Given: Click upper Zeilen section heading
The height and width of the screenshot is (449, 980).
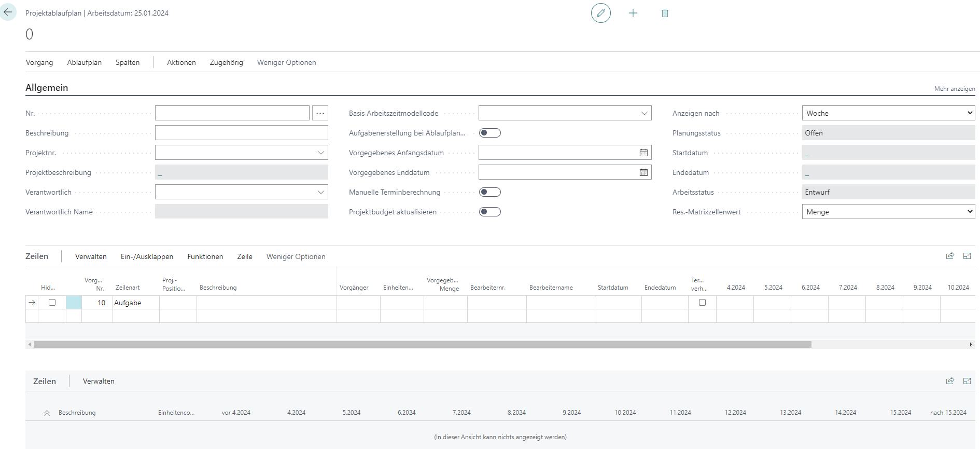Looking at the screenshot, I should [x=37, y=256].
